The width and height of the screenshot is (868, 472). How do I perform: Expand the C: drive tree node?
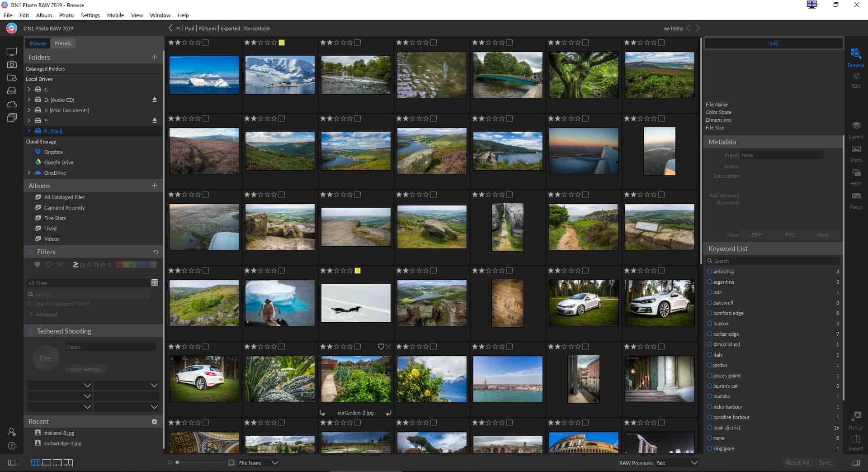(x=29, y=89)
